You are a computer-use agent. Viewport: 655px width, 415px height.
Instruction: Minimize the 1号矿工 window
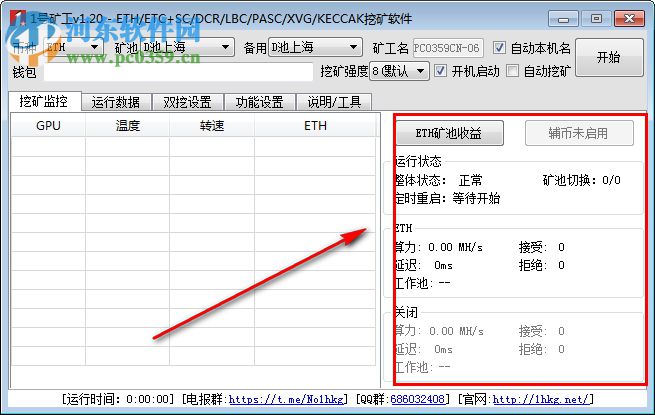tap(563, 19)
